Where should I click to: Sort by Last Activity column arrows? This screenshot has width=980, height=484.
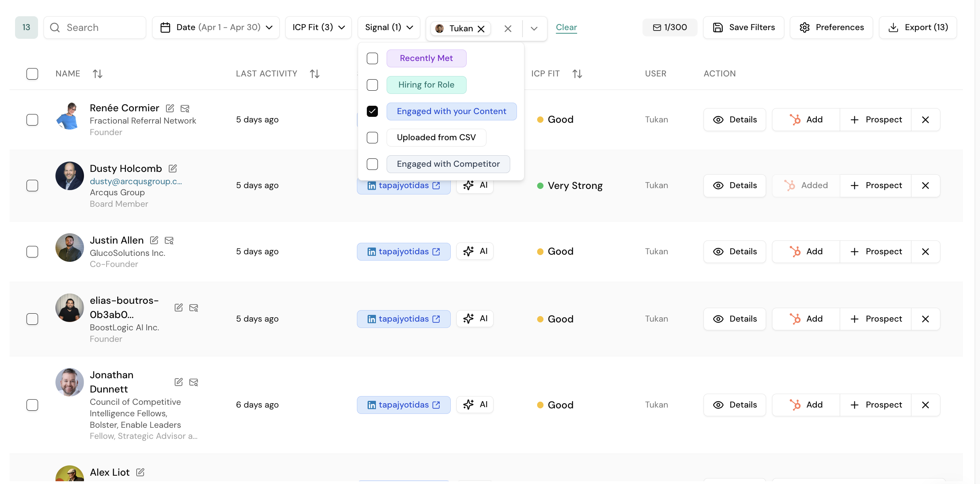click(315, 74)
